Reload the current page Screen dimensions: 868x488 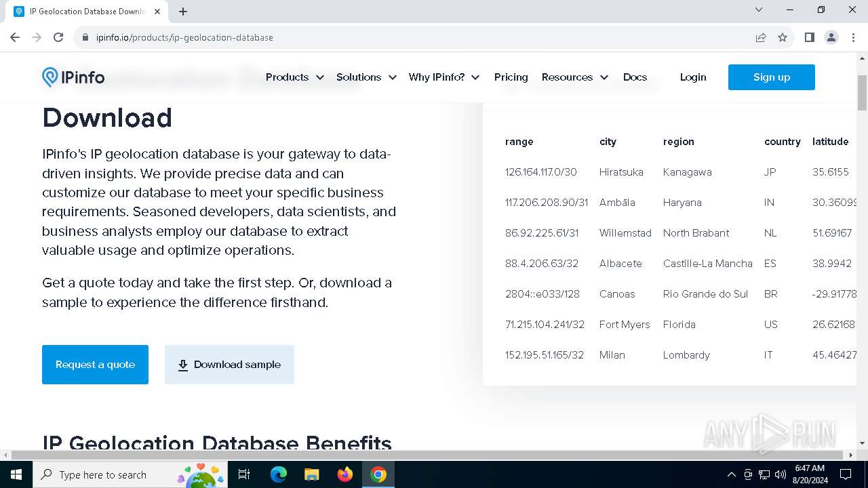(x=58, y=37)
